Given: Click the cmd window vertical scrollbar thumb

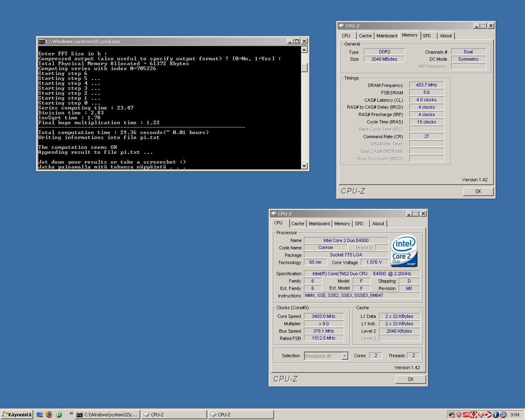Looking at the screenshot, I should [304, 68].
